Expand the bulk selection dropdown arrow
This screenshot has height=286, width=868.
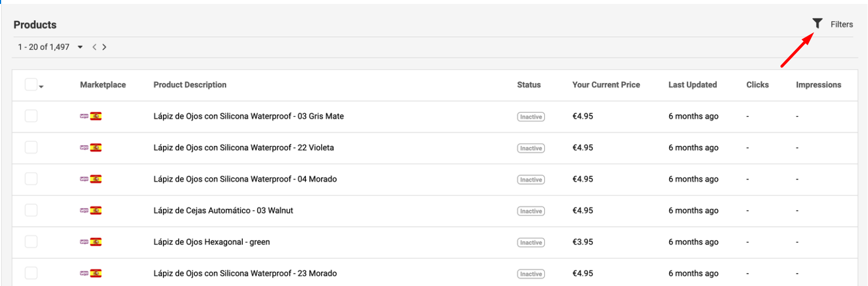click(42, 87)
